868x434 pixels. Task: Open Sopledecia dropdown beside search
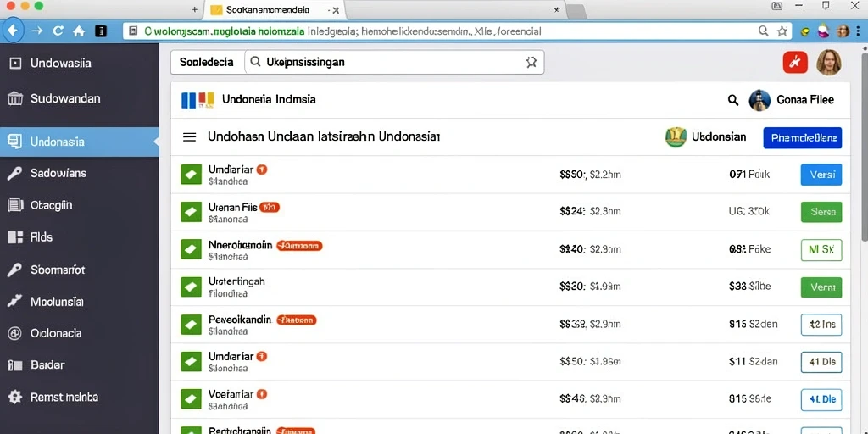207,62
